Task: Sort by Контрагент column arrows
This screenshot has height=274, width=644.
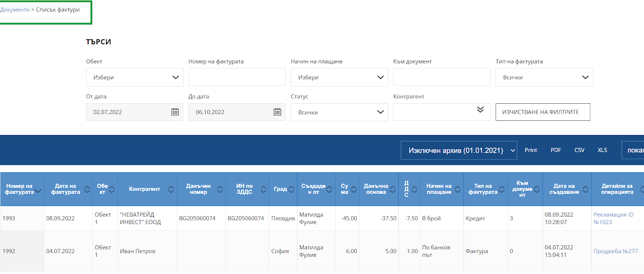Action: 171,189
